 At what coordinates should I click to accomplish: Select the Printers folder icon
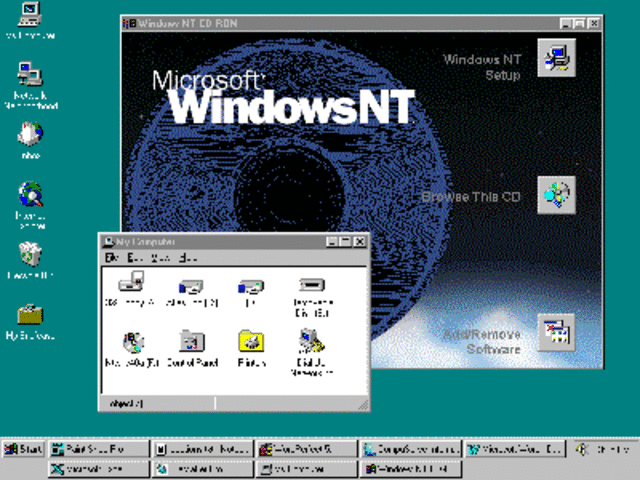(251, 341)
